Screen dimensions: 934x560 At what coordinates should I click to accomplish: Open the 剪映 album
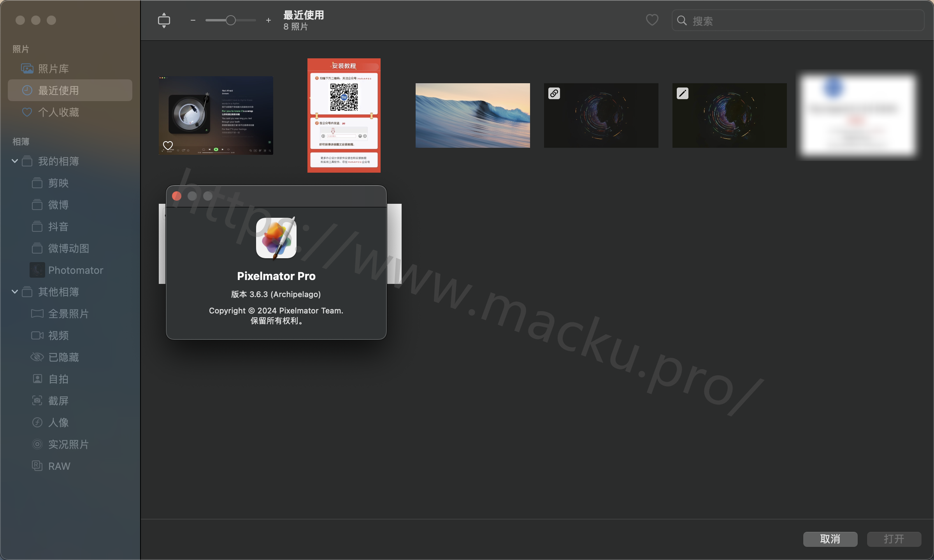point(70,183)
